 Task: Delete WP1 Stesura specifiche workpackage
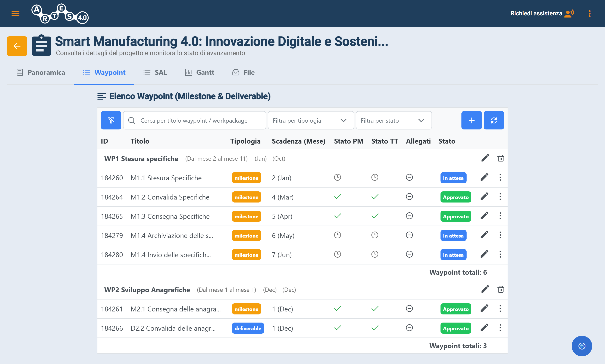point(501,158)
